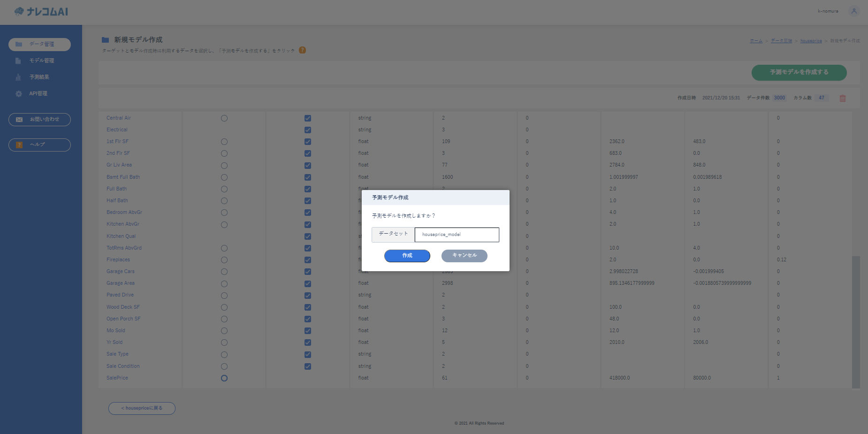This screenshot has width=868, height=434.
Task: Uncheck the Fireplaces checkbox
Action: [308, 260]
